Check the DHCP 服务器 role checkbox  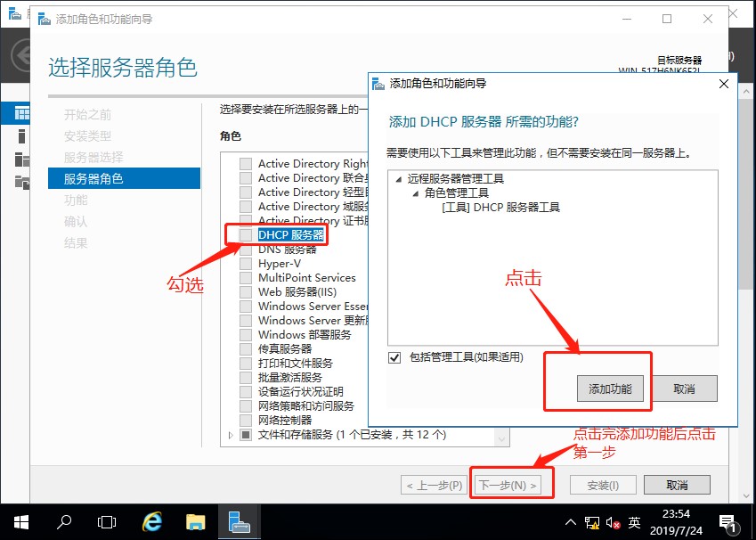tap(246, 235)
